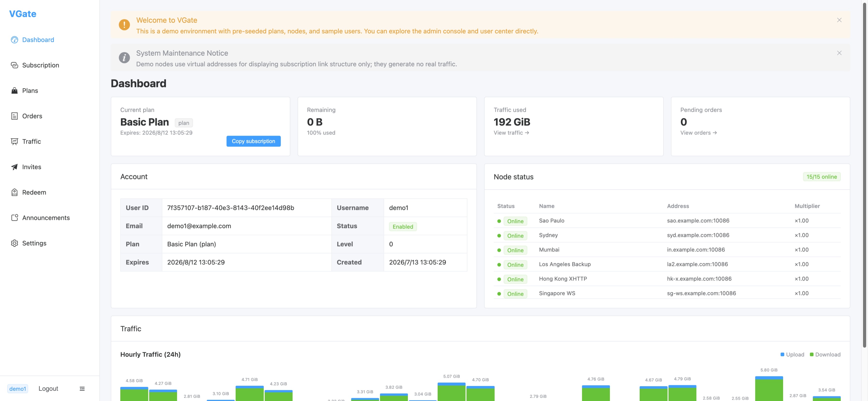Screen dimensions: 868x401
Task: Click the Multiplier column header
Action: [x=807, y=206]
